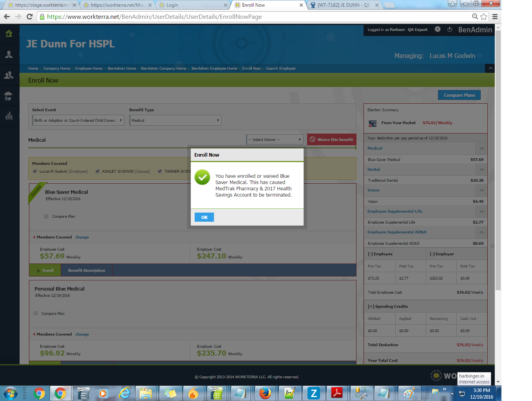Open the Select Event dropdown
This screenshot has width=532, height=401.
tap(78, 120)
